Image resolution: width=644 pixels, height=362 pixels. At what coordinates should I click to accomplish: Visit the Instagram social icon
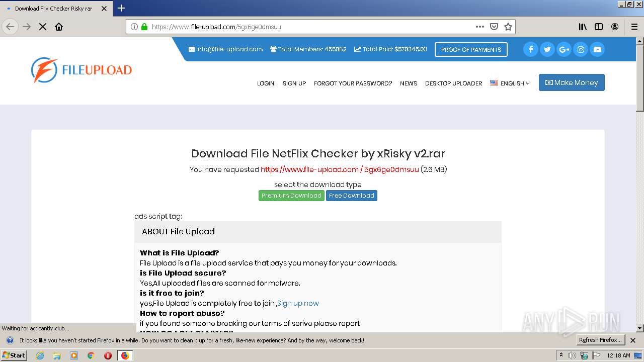click(581, 49)
